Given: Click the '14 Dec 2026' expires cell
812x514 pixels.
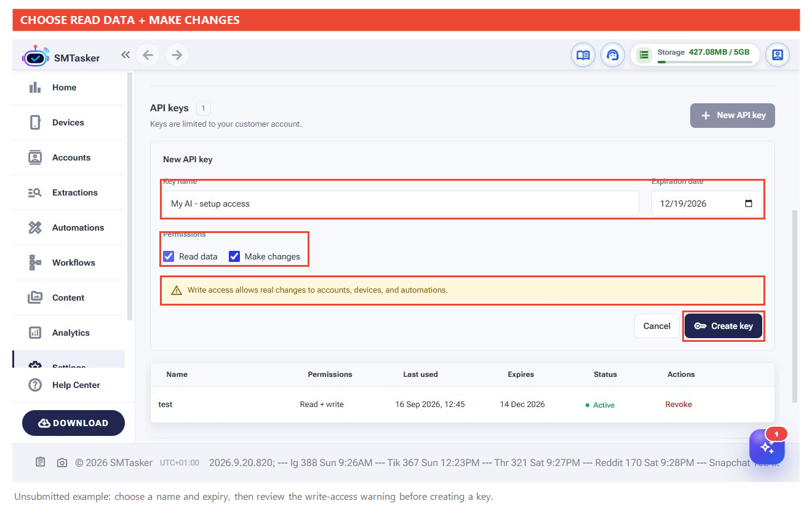Looking at the screenshot, I should (x=522, y=404).
